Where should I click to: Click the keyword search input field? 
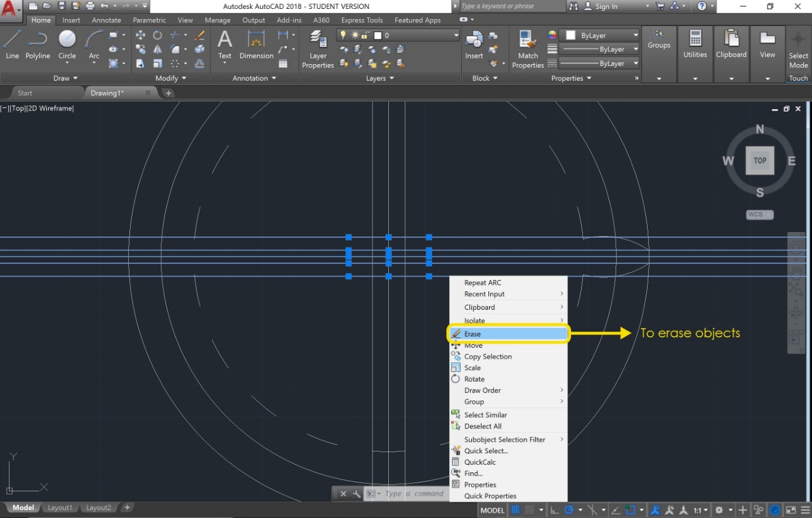pos(511,6)
